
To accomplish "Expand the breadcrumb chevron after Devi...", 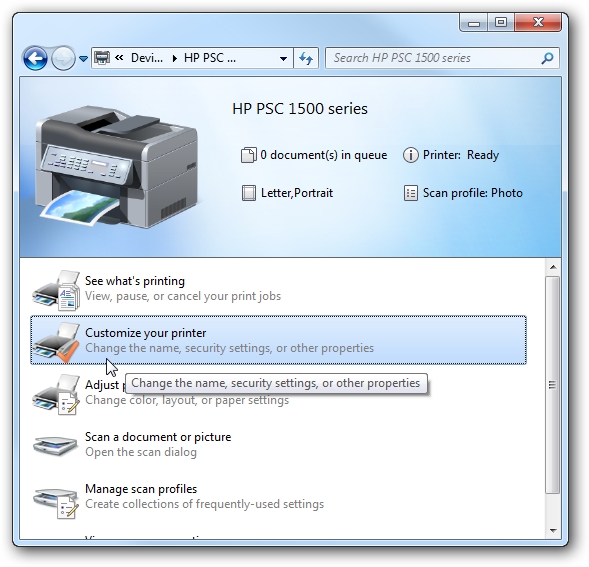I will [x=175, y=59].
